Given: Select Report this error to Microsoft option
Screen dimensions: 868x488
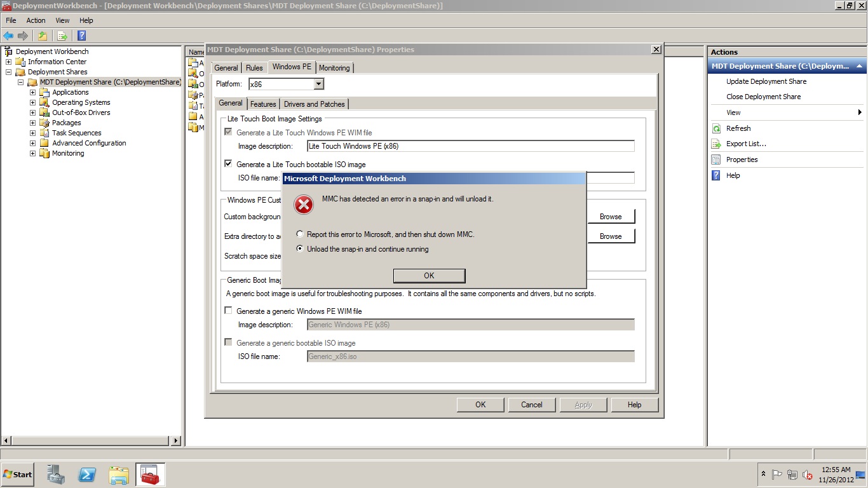Looking at the screenshot, I should tap(301, 234).
